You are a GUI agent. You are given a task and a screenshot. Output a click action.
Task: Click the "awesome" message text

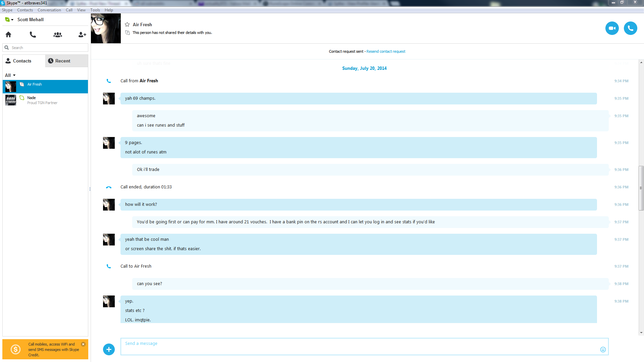[146, 116]
